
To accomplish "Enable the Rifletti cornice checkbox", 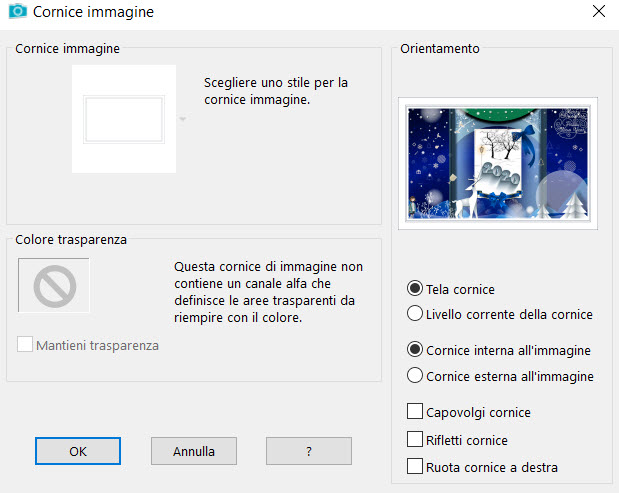I will [415, 439].
